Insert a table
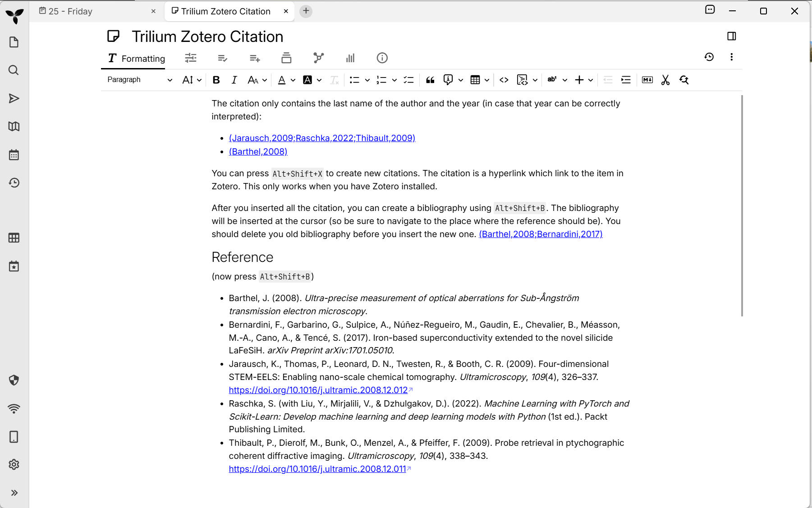 [x=475, y=80]
